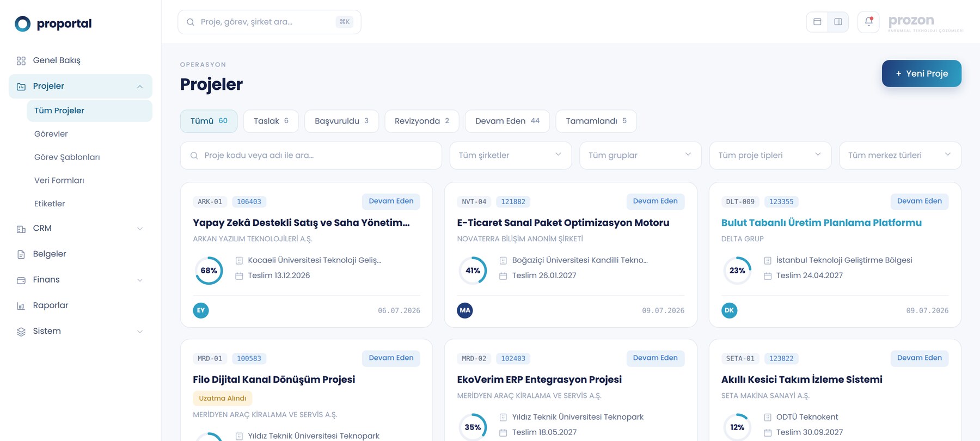The image size is (980, 441).
Task: Expand the Sistem sidebar section
Action: [140, 332]
